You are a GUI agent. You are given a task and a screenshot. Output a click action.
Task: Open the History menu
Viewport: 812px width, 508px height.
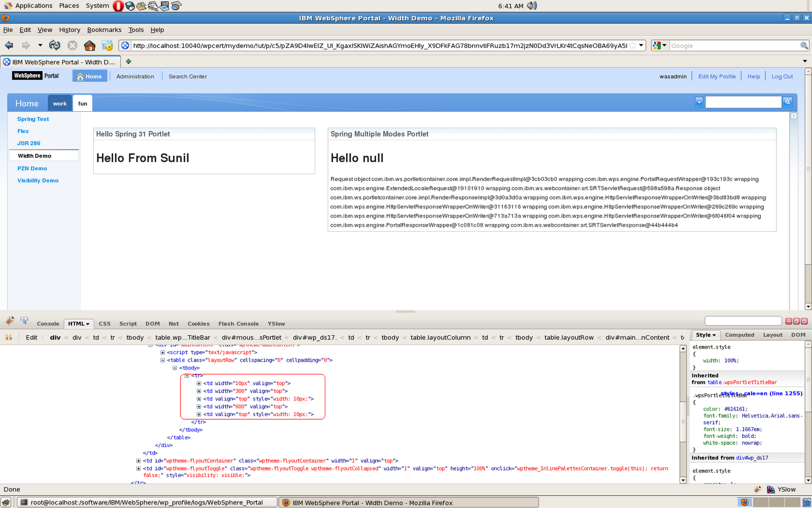tap(70, 29)
